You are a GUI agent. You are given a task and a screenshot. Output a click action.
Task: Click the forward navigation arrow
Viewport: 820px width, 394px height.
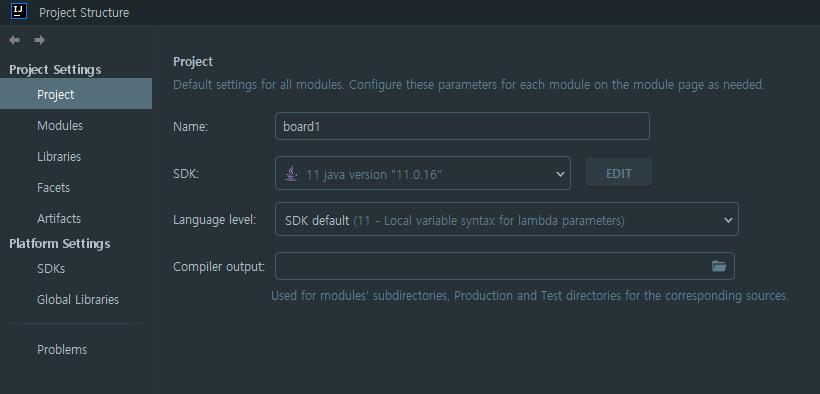pos(40,40)
